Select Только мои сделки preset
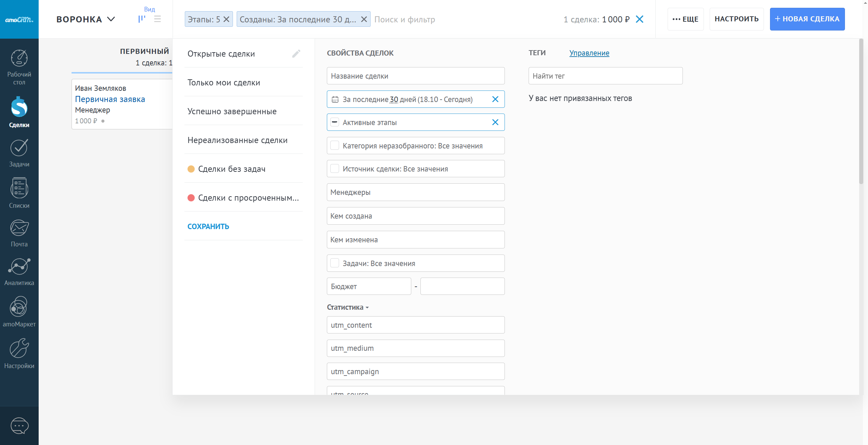This screenshot has height=445, width=868. click(224, 83)
